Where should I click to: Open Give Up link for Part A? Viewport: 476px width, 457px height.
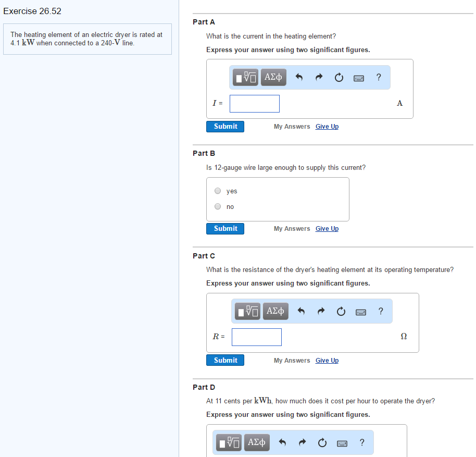coord(327,126)
